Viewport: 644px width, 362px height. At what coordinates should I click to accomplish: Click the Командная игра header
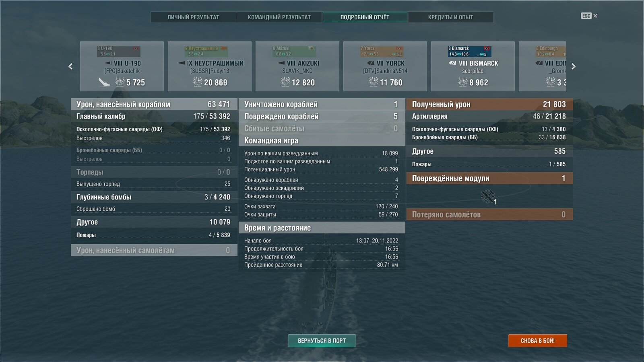point(322,140)
